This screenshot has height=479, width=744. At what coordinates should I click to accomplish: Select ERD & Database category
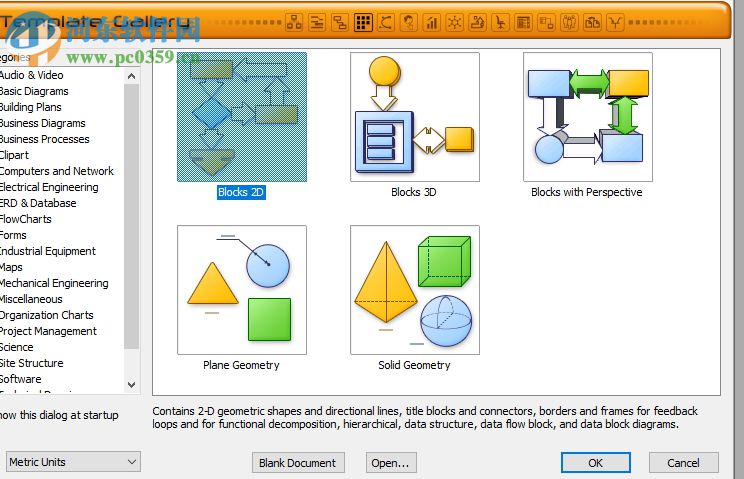pos(38,203)
